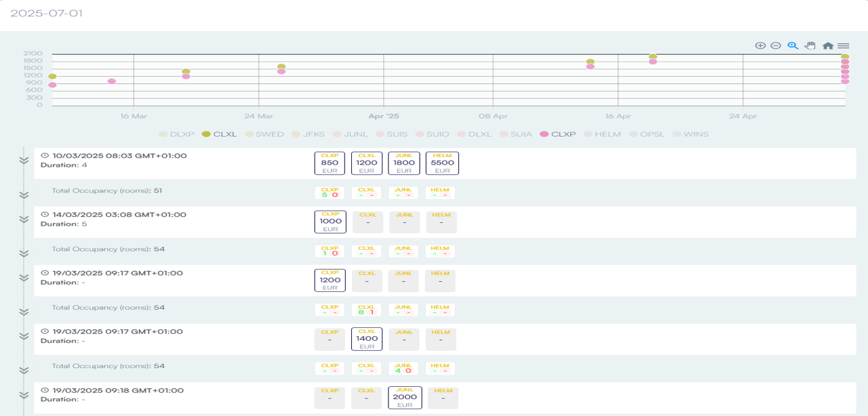Show the HELM series via legend
Screen dimensions: 868x416
[602, 134]
